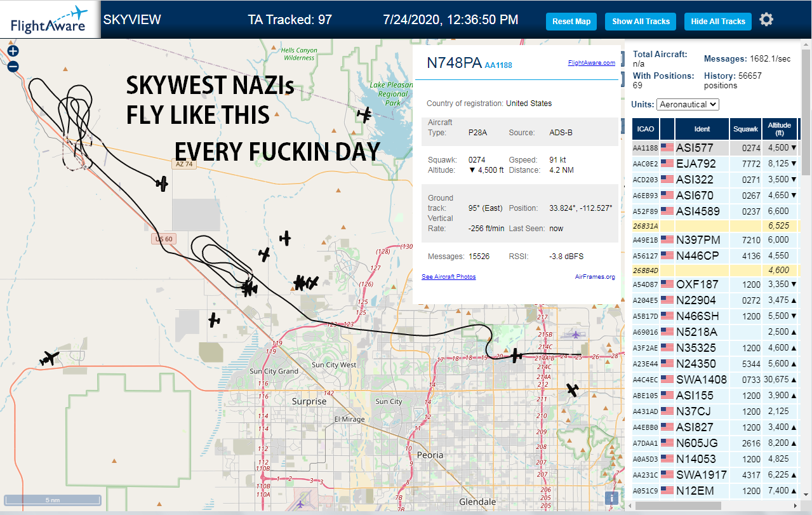Viewport: 812px width, 515px height.
Task: Click the horizontal scrollbar under aircraft table
Action: click(677, 505)
